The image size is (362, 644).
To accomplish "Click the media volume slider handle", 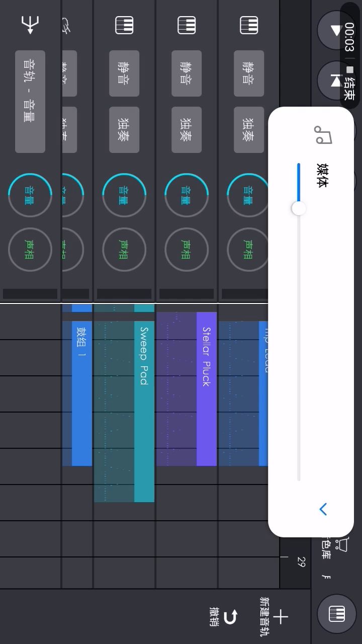I will (x=299, y=208).
